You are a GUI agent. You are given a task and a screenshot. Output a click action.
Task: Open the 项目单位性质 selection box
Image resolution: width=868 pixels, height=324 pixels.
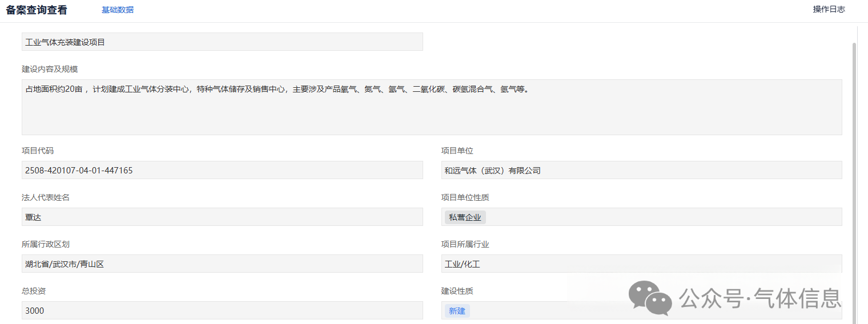point(662,217)
